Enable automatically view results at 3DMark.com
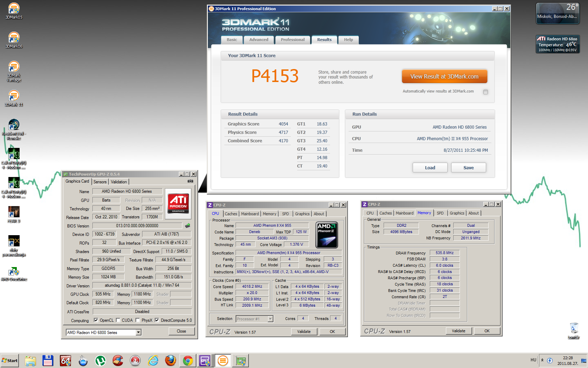588x368 pixels. pos(485,92)
